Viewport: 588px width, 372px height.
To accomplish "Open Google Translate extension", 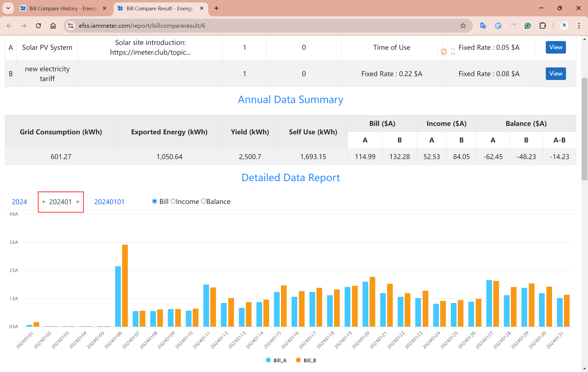I will pyautogui.click(x=483, y=26).
